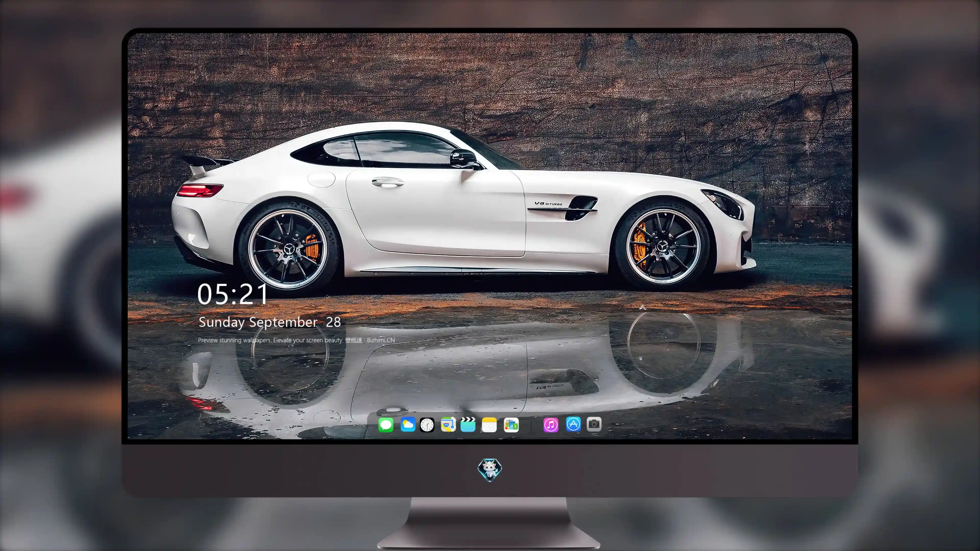Open the yellow Notes app in dock
This screenshot has width=980, height=551.
coord(489,425)
